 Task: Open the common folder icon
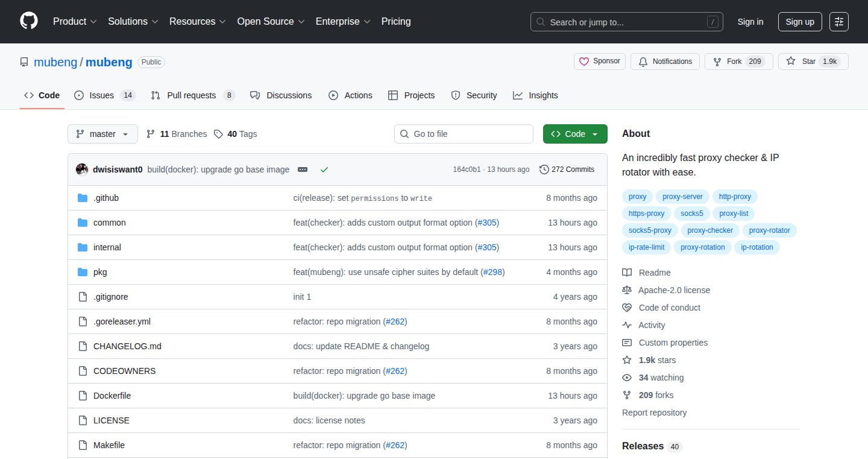(x=83, y=223)
